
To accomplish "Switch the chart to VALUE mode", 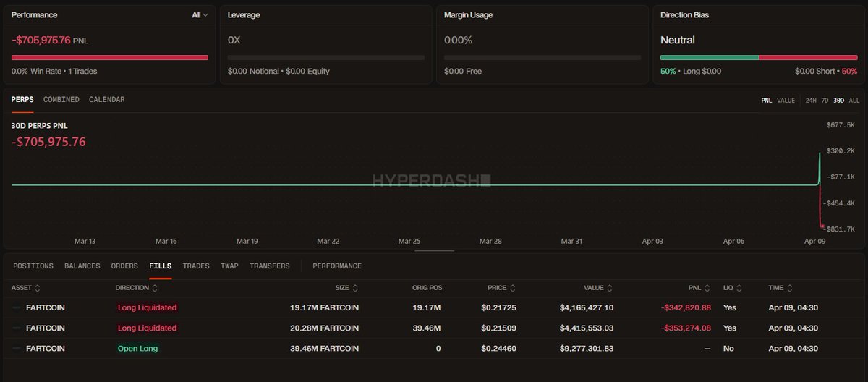I will pyautogui.click(x=786, y=101).
